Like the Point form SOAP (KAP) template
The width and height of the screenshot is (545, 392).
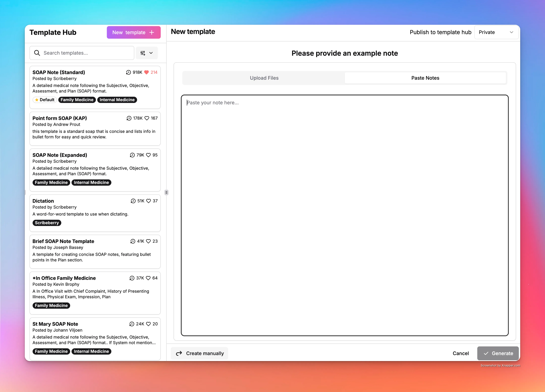click(x=147, y=118)
